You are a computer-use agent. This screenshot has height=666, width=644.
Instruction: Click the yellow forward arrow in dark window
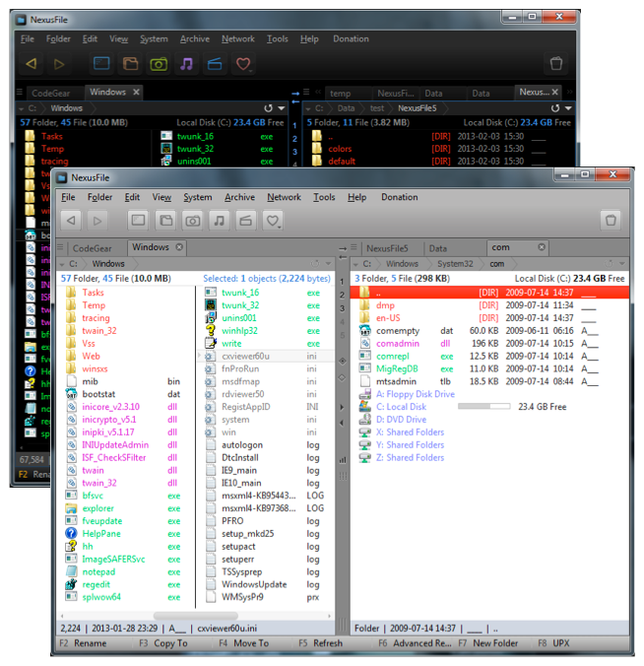[x=59, y=64]
